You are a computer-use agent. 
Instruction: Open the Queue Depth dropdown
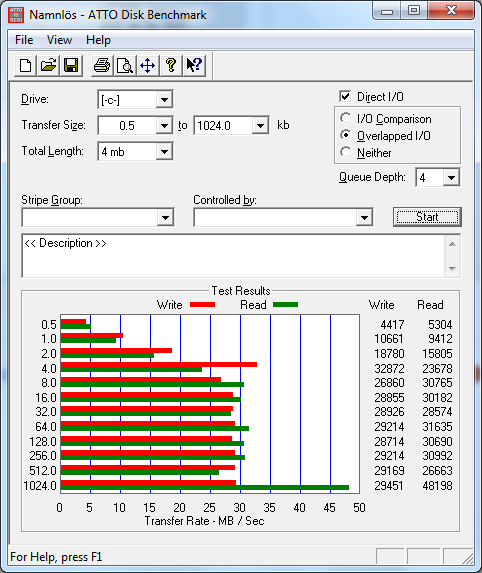pyautogui.click(x=451, y=178)
